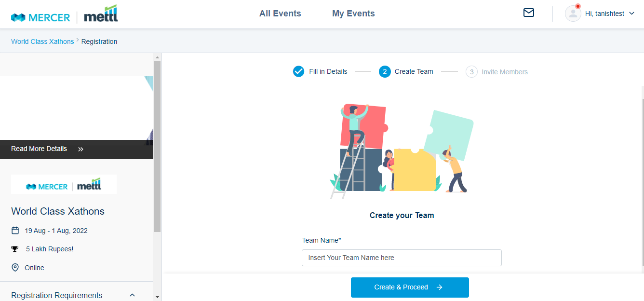
Task: Click the step 3 Invite Members circle
Action: [471, 72]
